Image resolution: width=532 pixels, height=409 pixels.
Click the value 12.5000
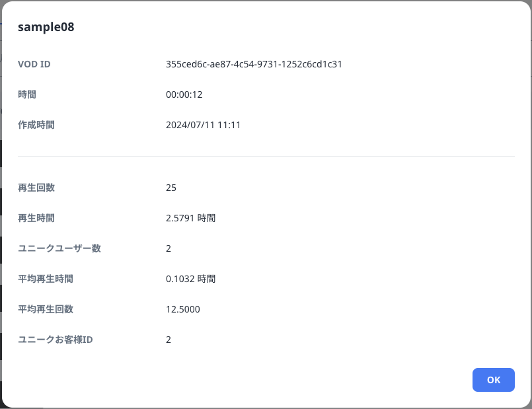[183, 309]
